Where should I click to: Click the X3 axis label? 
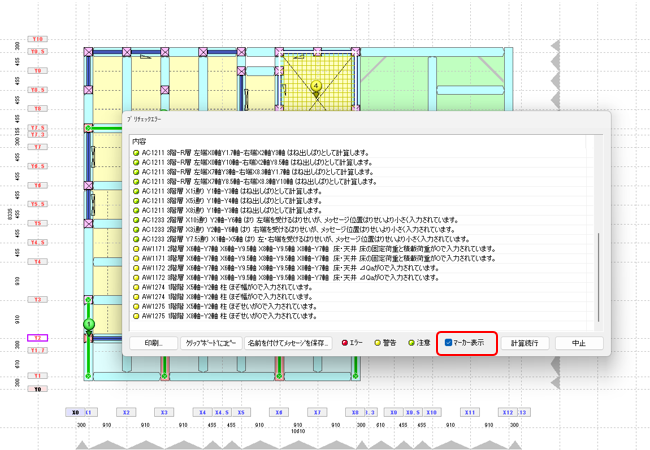coord(164,412)
